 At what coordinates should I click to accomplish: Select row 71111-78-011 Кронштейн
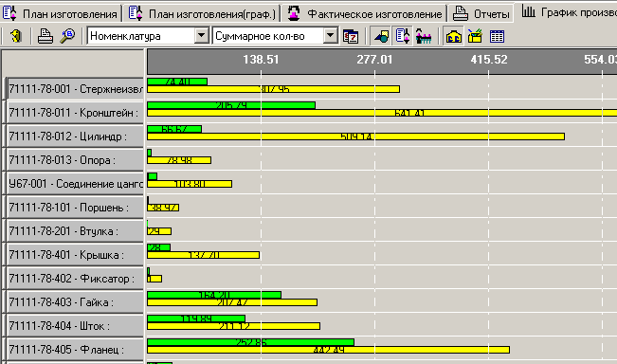tap(76, 113)
